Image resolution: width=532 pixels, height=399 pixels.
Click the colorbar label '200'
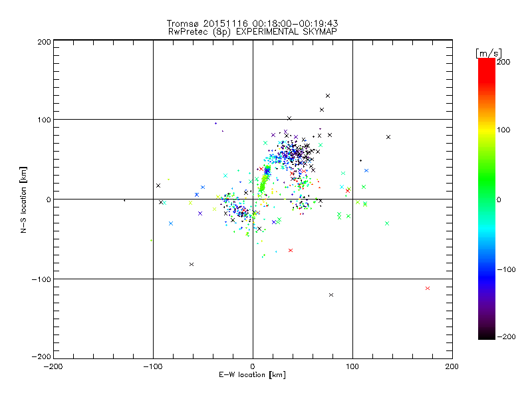[503, 62]
